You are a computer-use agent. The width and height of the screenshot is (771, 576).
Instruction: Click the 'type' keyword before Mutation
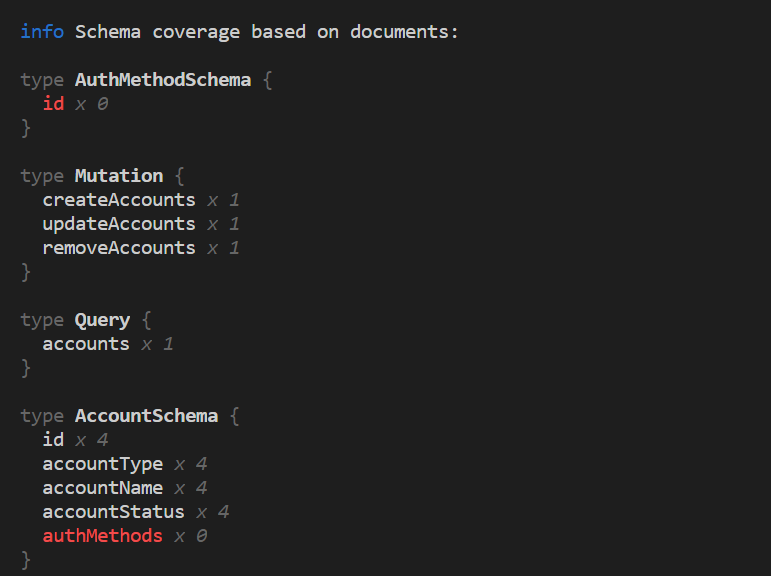[x=41, y=176]
